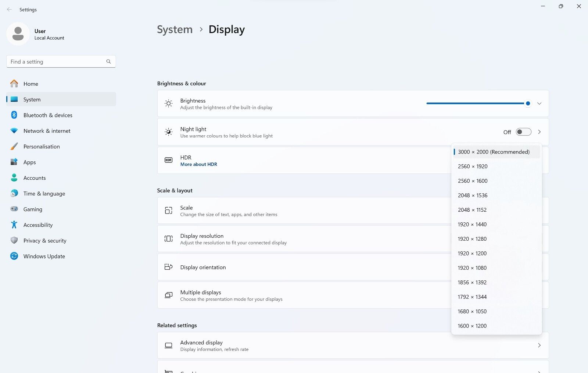
Task: Choose 1920 × 1280 resolution
Action: click(496, 239)
